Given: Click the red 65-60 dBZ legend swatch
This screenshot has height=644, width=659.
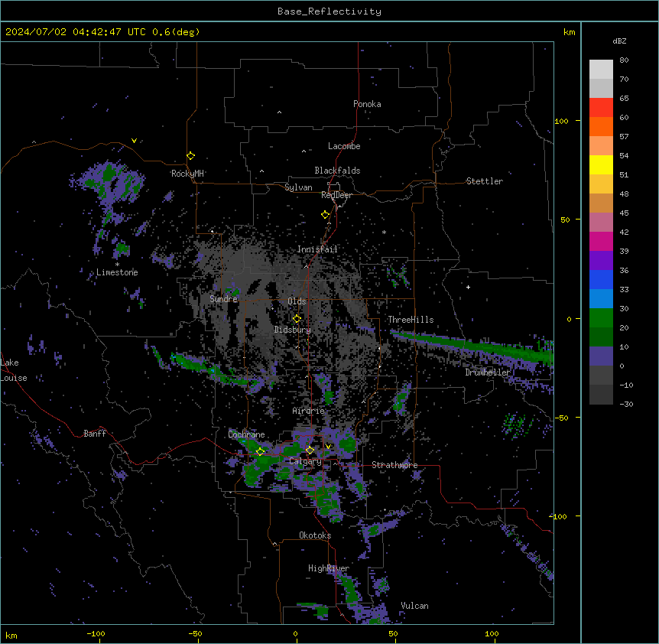Looking at the screenshot, I should 601,108.
